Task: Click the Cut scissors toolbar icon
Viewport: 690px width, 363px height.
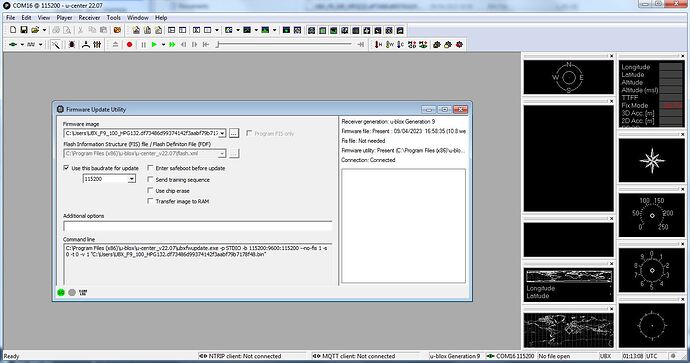Action: point(81,30)
